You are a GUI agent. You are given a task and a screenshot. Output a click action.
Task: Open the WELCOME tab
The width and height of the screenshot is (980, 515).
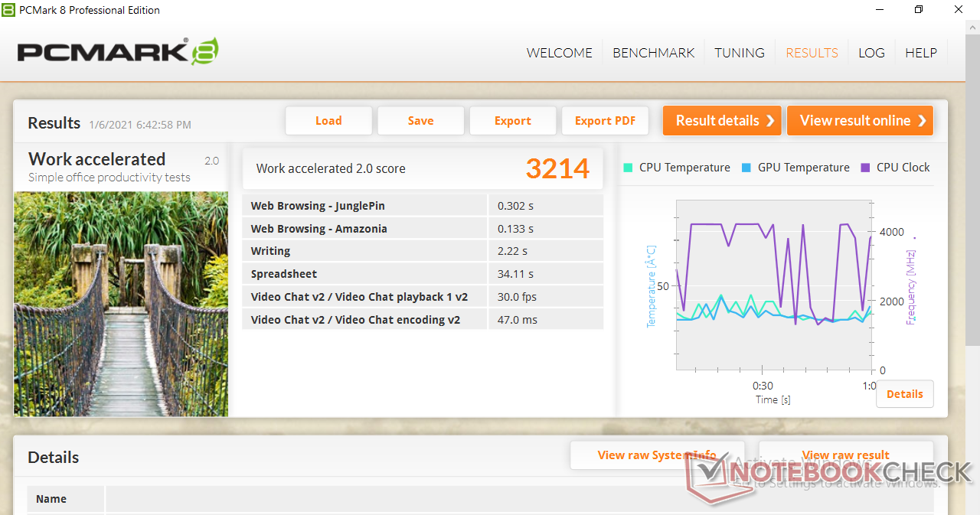[x=559, y=53]
